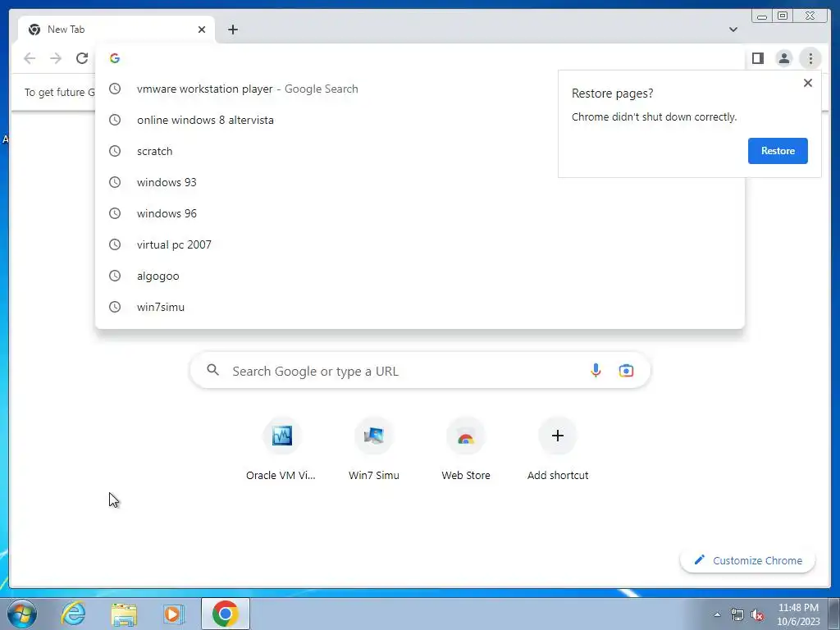
Task: Select vmware workstation player suggestion
Action: tap(419, 89)
